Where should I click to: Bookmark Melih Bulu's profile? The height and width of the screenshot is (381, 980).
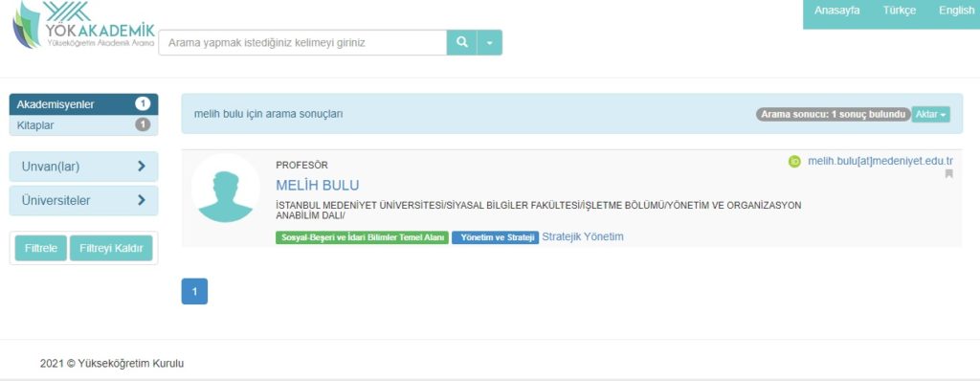click(x=948, y=174)
